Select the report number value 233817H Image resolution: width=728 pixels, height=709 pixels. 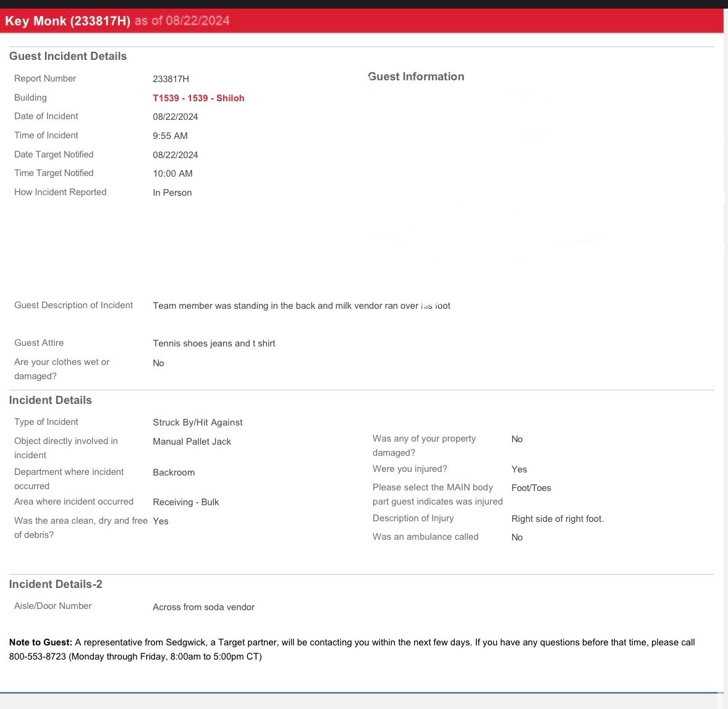(x=171, y=79)
